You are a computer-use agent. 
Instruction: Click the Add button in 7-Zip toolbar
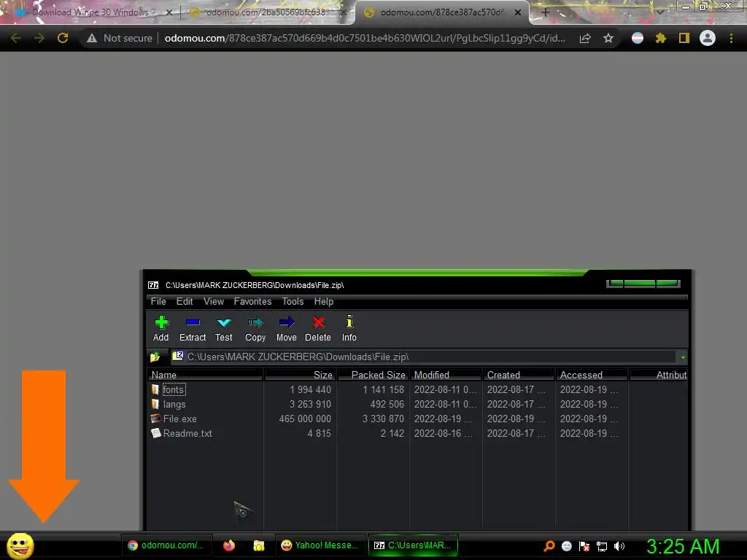click(161, 329)
